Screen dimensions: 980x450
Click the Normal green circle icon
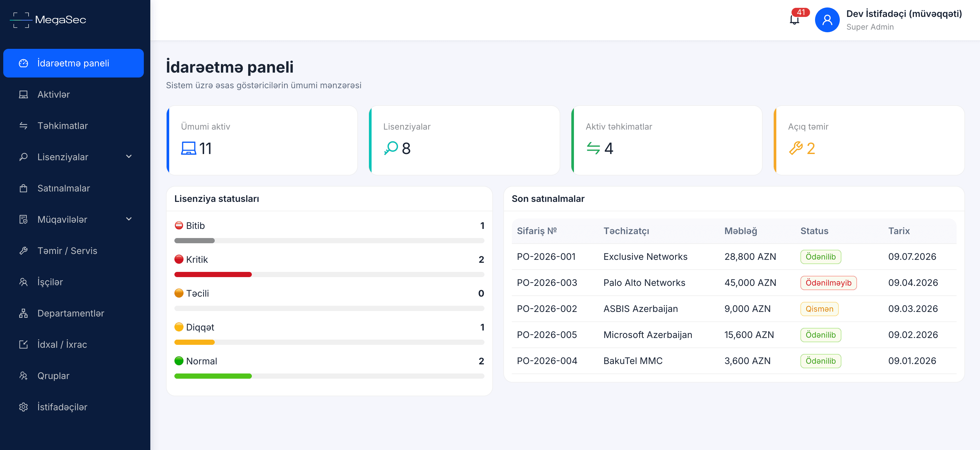(x=179, y=360)
